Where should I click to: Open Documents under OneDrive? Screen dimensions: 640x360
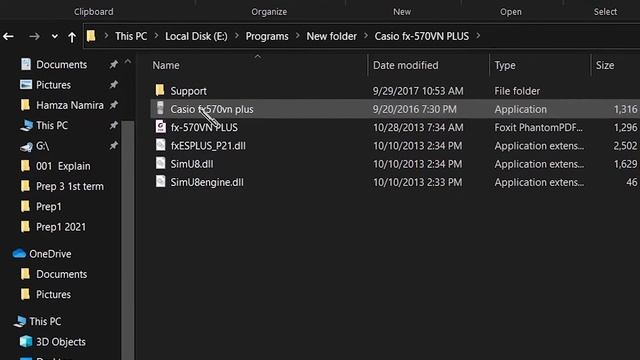click(x=62, y=274)
